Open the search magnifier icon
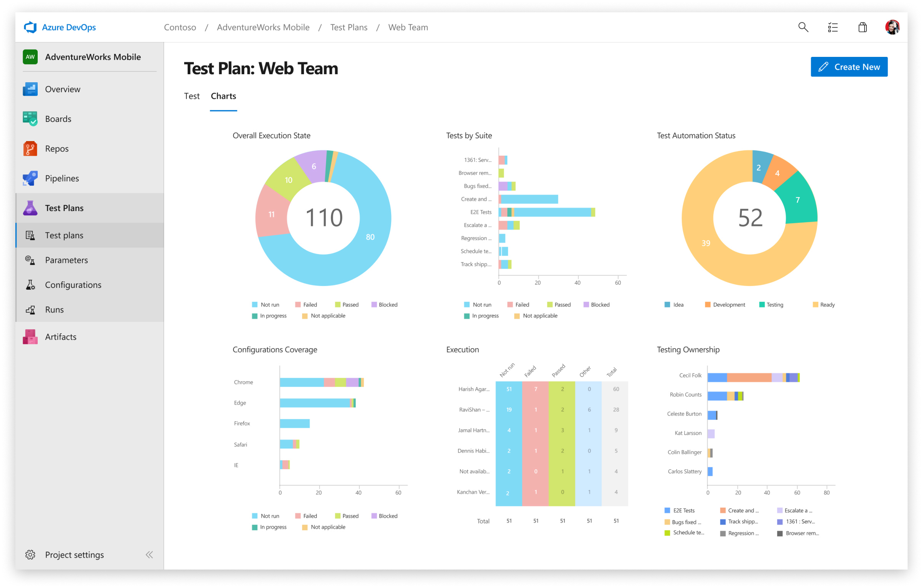The width and height of the screenshot is (923, 588). coord(803,27)
